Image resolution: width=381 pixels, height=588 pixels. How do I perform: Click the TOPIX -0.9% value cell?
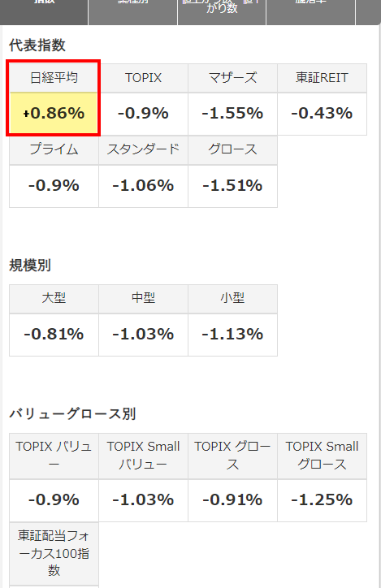point(143,113)
